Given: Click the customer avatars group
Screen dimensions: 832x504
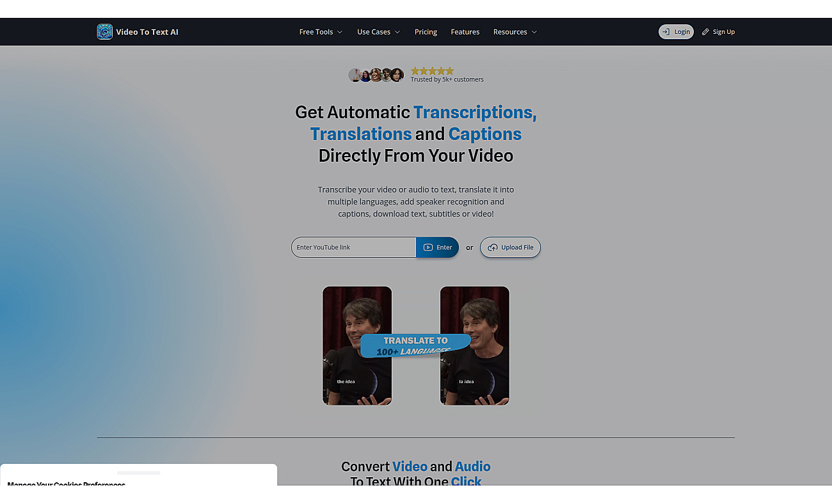Looking at the screenshot, I should [x=376, y=75].
